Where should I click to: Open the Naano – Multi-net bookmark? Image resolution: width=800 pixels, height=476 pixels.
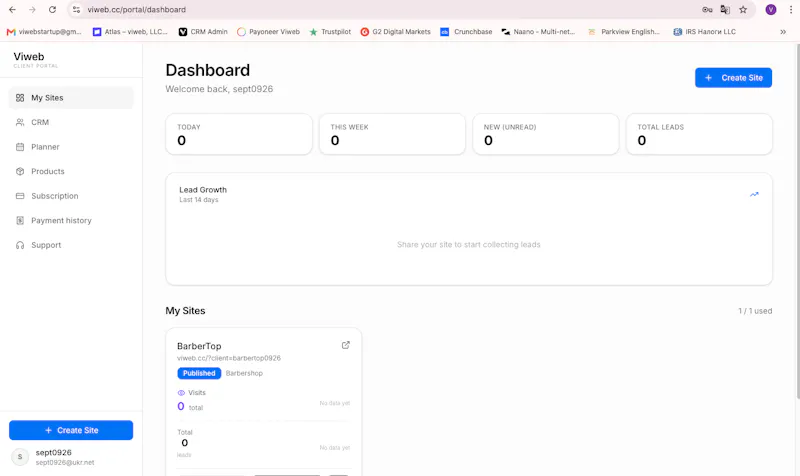click(x=538, y=32)
